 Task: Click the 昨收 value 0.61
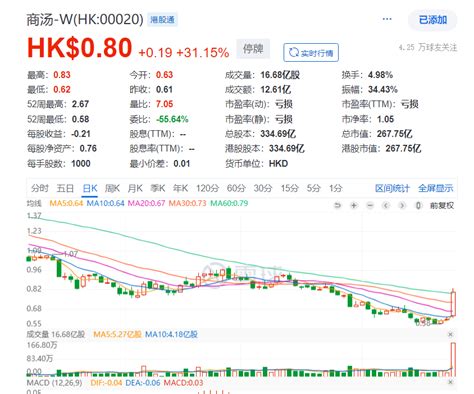click(165, 89)
